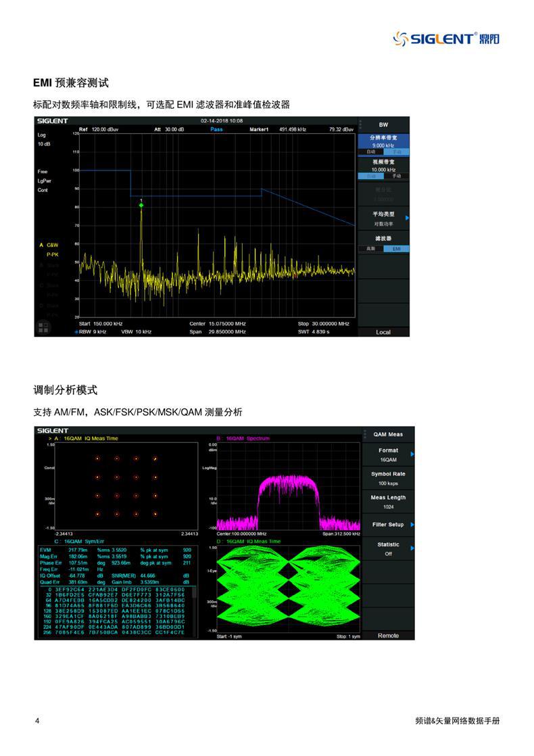This screenshot has height=756, width=534.
Task: Click the green marker 1 diamond on trace
Action: (141, 206)
